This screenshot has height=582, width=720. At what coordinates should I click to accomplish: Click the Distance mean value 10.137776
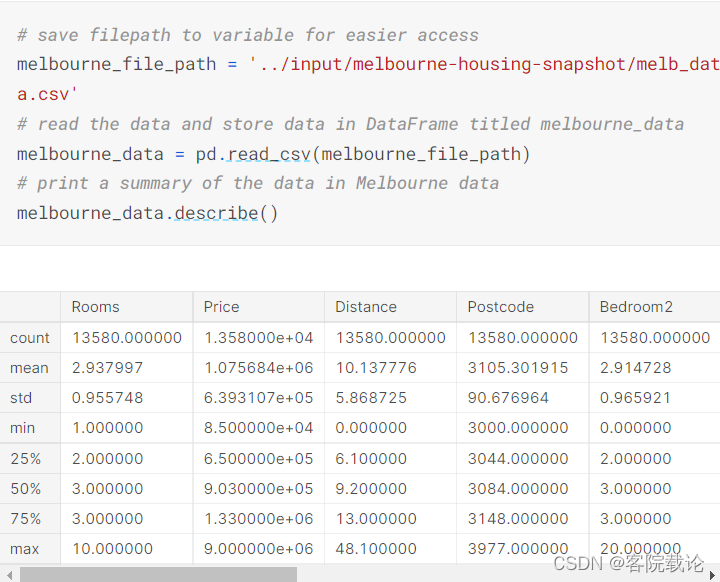376,368
